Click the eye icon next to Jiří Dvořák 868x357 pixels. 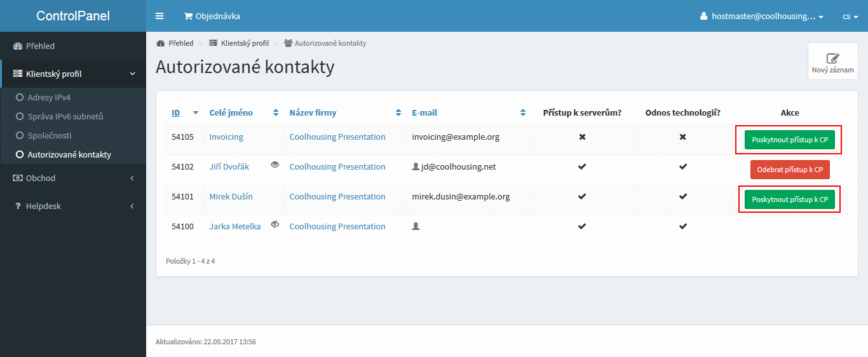tap(275, 165)
